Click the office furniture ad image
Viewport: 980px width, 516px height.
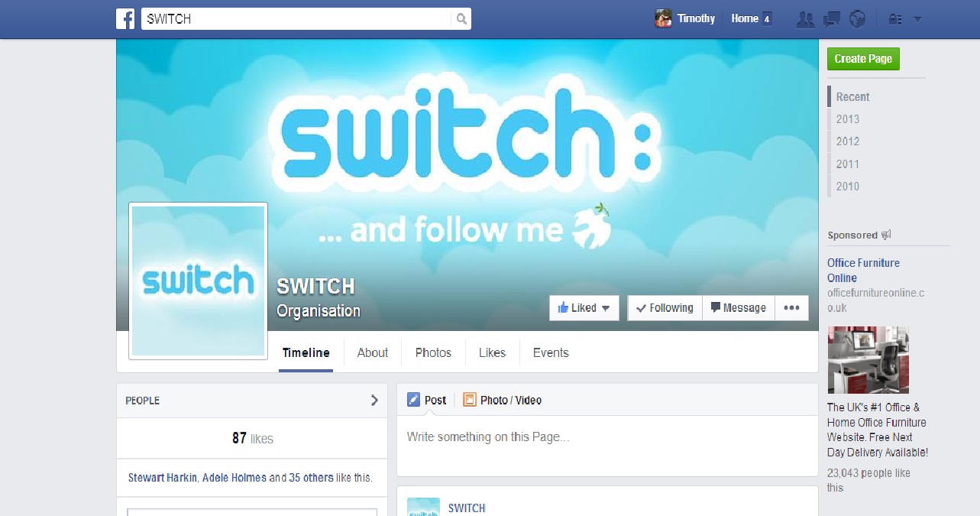pyautogui.click(x=868, y=360)
